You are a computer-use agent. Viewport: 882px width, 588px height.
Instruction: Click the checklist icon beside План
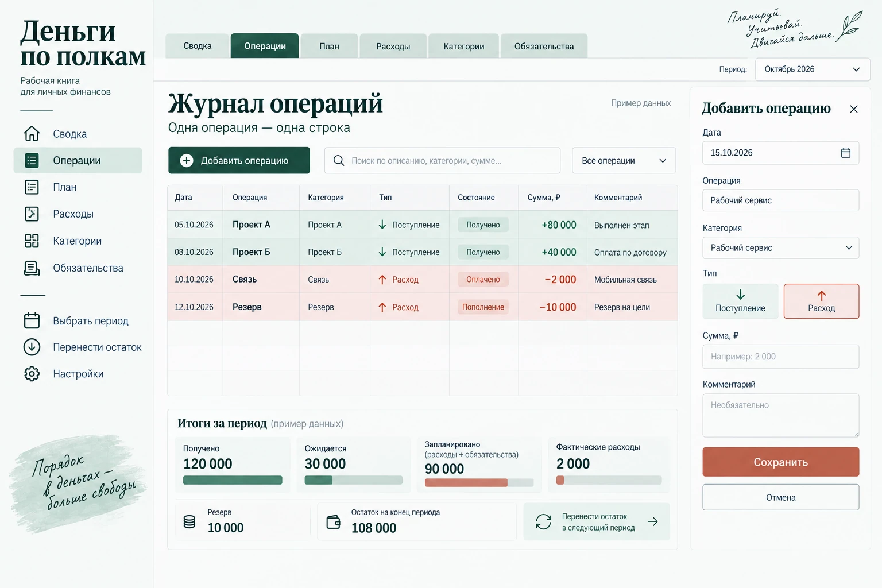32,187
